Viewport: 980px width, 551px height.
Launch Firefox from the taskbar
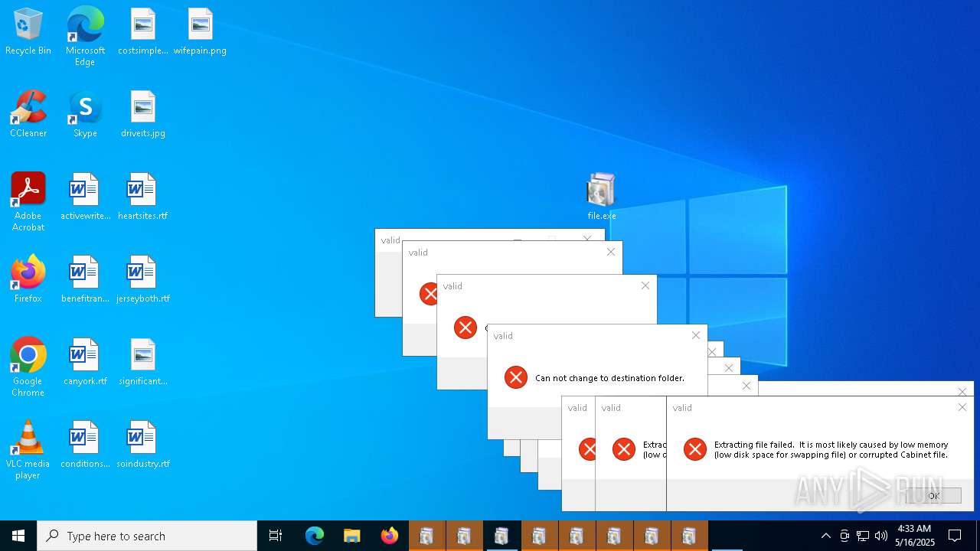pos(389,536)
